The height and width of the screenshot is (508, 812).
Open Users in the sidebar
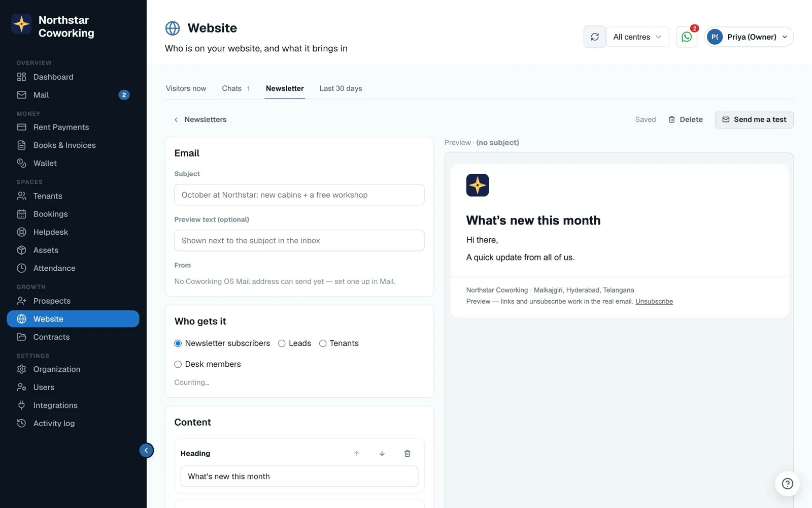73,387
